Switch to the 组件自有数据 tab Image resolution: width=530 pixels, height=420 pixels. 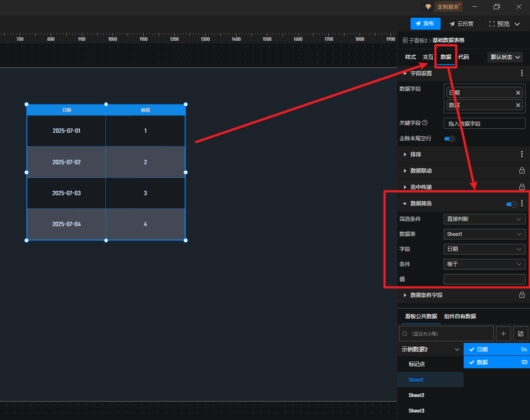point(460,316)
